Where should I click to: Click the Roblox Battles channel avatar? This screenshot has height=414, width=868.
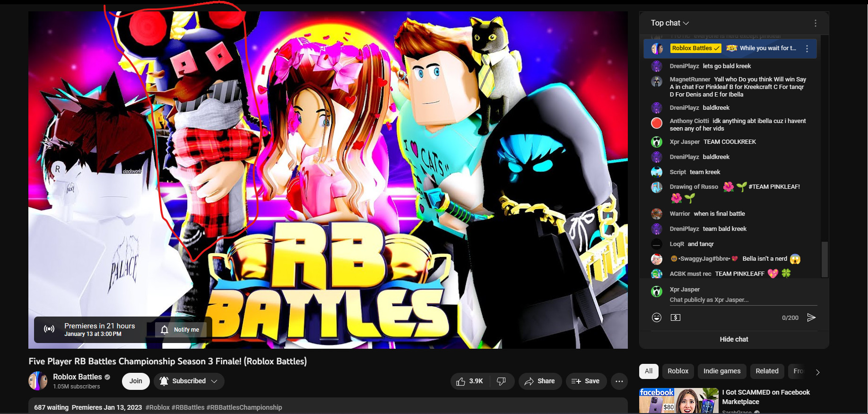(38, 381)
